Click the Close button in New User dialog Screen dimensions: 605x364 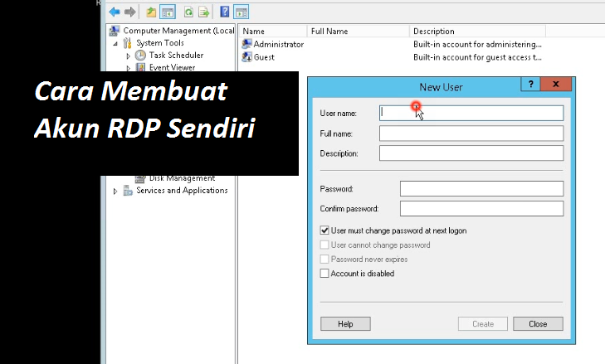(x=537, y=324)
